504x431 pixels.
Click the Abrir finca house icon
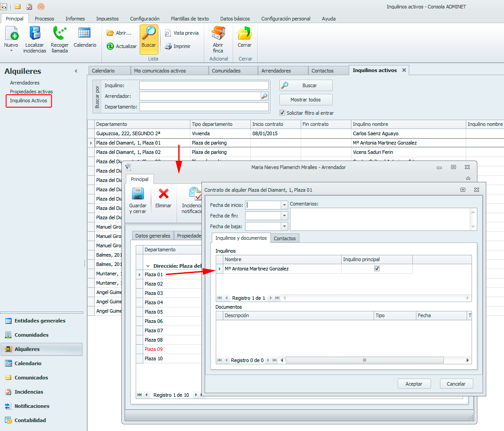coord(218,34)
